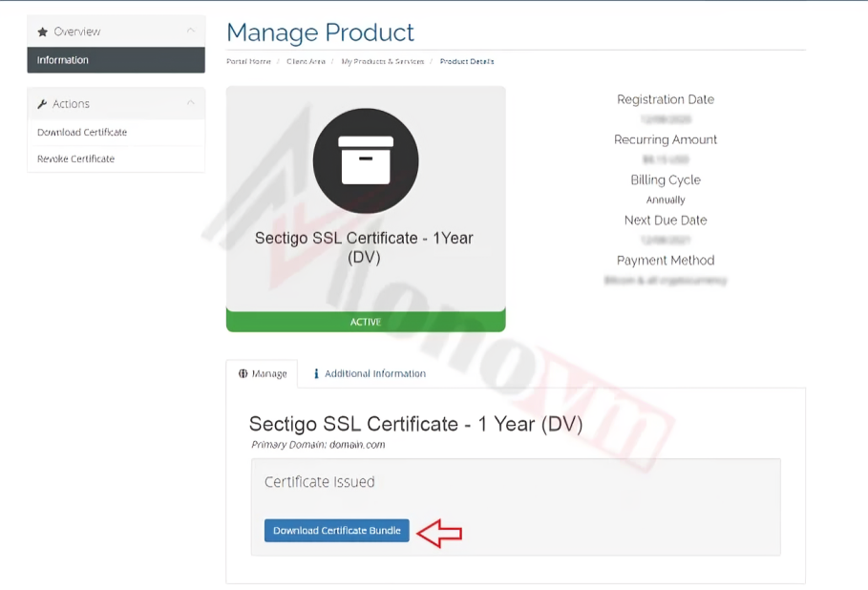Click the wrench icon beside Actions

(42, 103)
